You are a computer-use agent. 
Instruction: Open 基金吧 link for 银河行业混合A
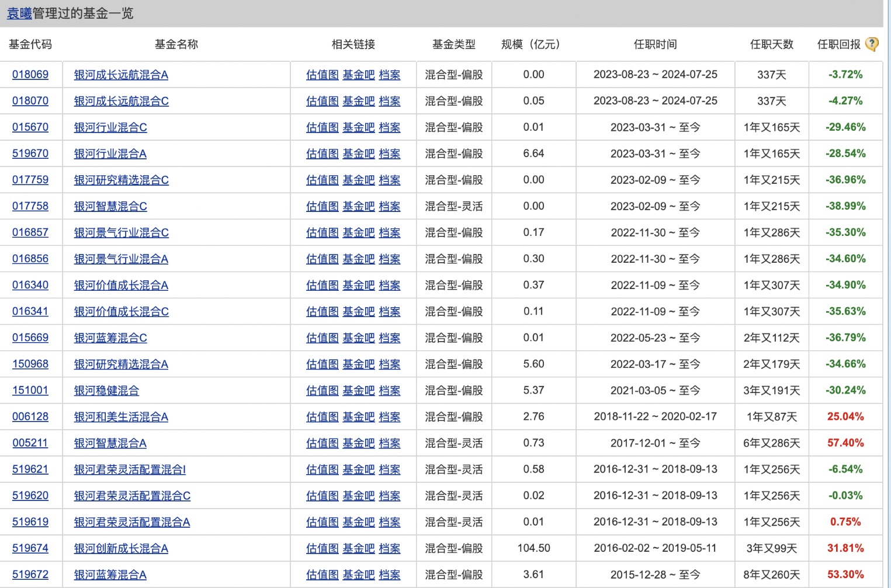358,154
